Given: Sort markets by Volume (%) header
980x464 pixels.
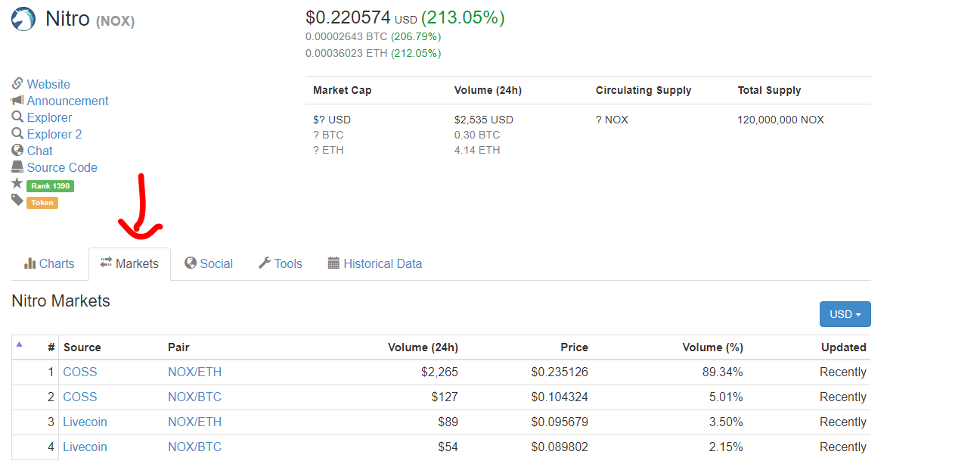Looking at the screenshot, I should pos(712,347).
